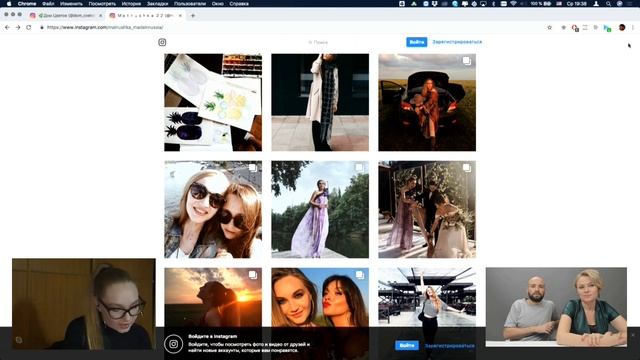Click the webcam video of woman with glasses
The image size is (640, 360).
coord(84,304)
